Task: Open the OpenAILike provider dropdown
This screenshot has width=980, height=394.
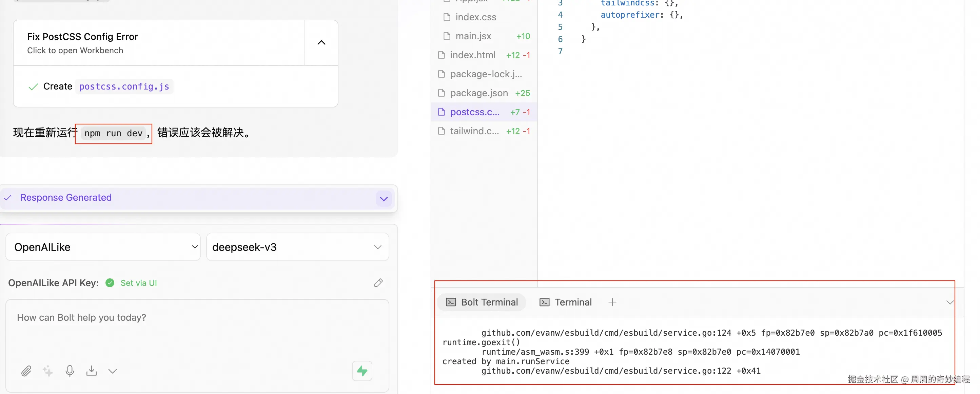Action: [x=103, y=247]
